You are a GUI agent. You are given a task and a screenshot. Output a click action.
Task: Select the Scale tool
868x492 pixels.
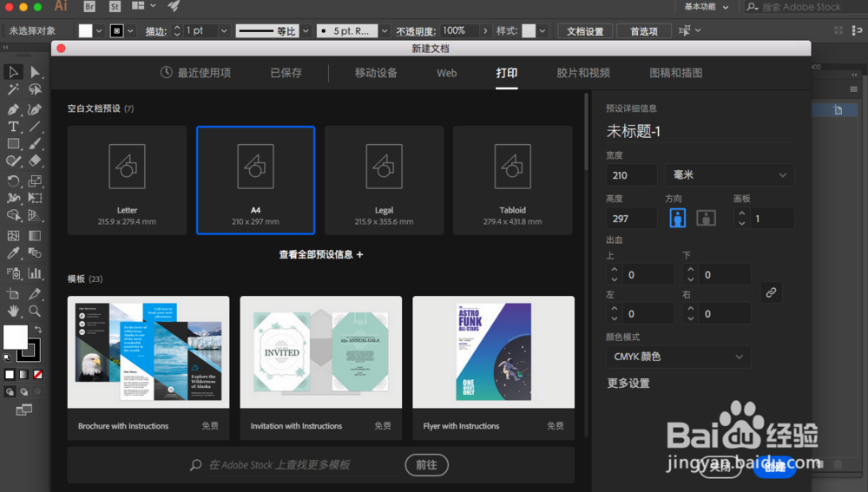click(35, 181)
